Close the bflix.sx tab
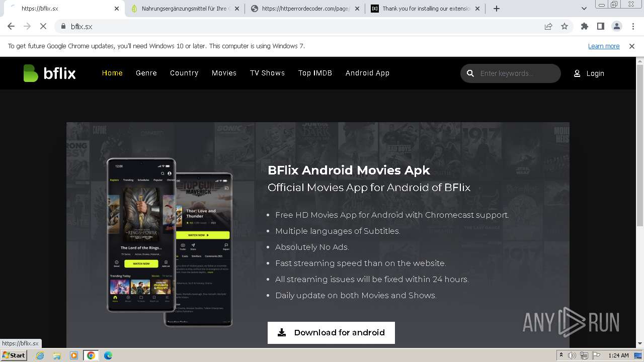Viewport: 644px width, 362px height. pos(117,9)
